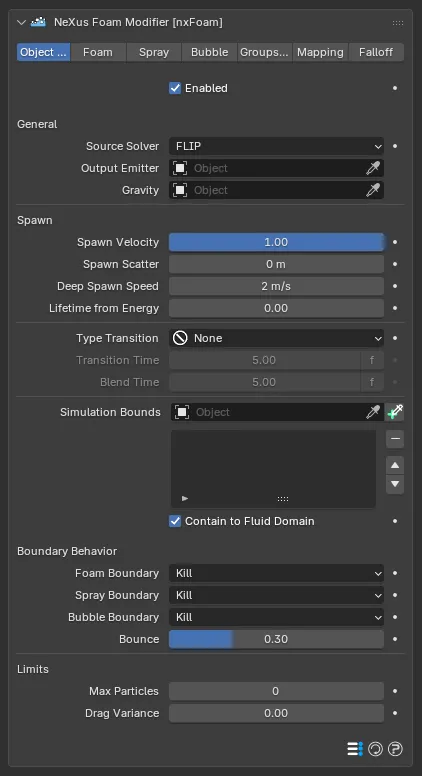
Task: Move Simulation Bounds item up
Action: [395, 465]
